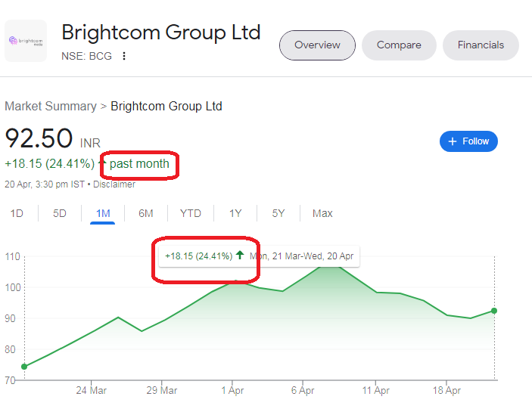Select the 1D time range
The height and width of the screenshot is (409, 532).
[17, 213]
